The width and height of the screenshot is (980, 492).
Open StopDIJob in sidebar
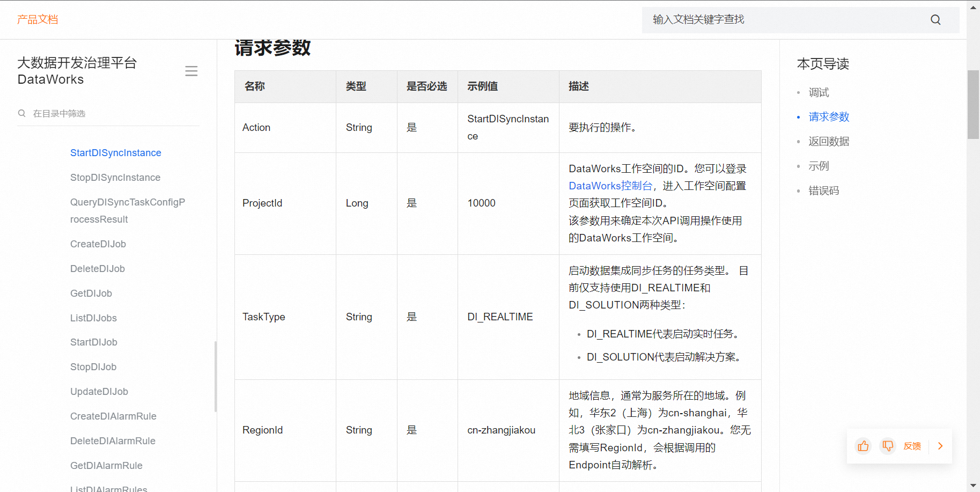pos(93,367)
